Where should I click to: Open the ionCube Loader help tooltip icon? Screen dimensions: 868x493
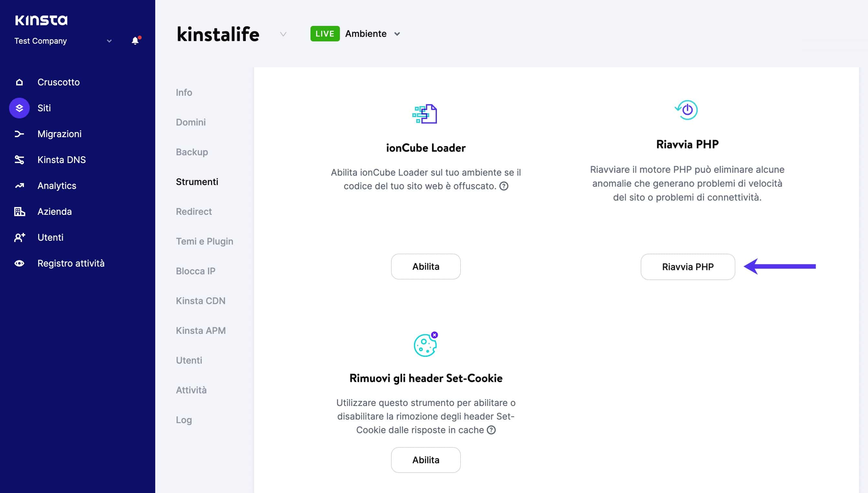click(504, 186)
